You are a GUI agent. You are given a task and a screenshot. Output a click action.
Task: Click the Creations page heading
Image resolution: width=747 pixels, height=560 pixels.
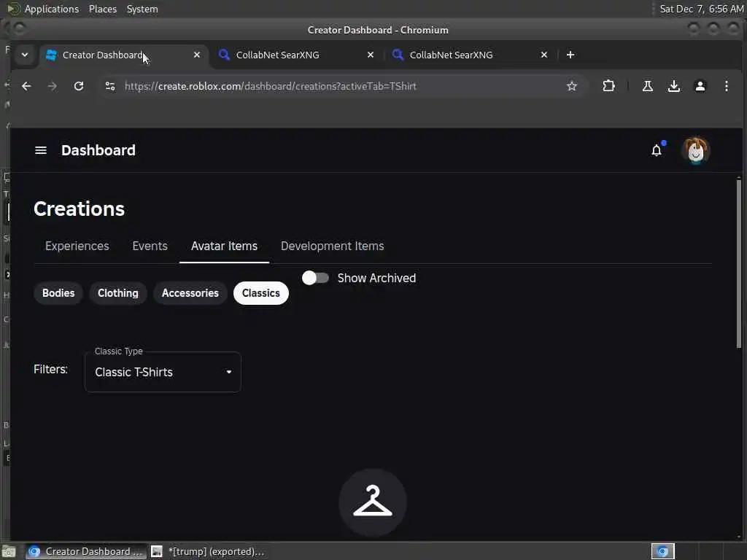point(79,209)
